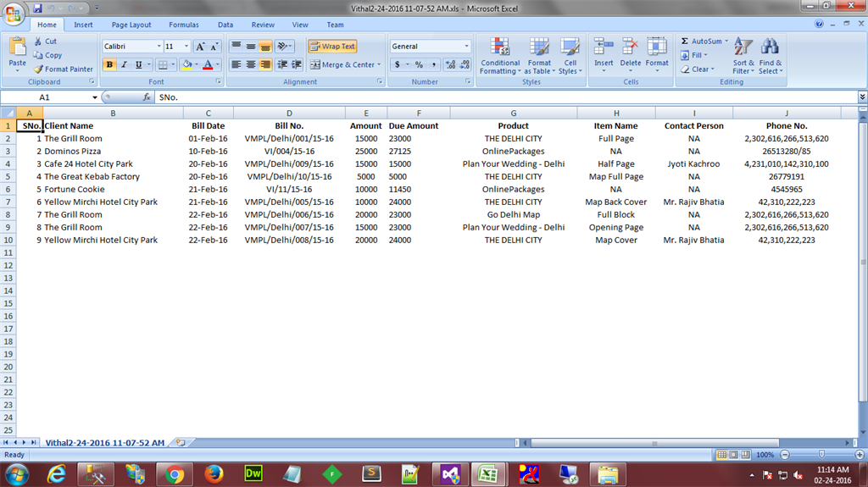Apply Comma Style number format
The image size is (868, 487).
(x=433, y=64)
